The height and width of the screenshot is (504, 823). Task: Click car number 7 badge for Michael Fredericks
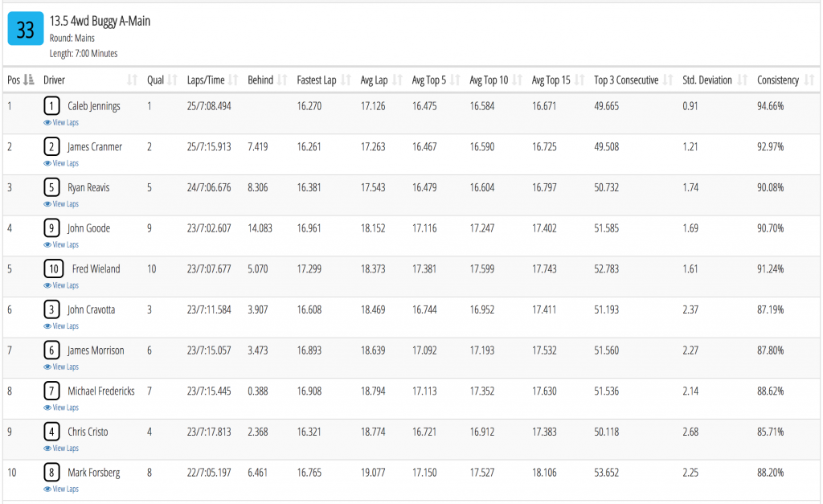point(51,391)
